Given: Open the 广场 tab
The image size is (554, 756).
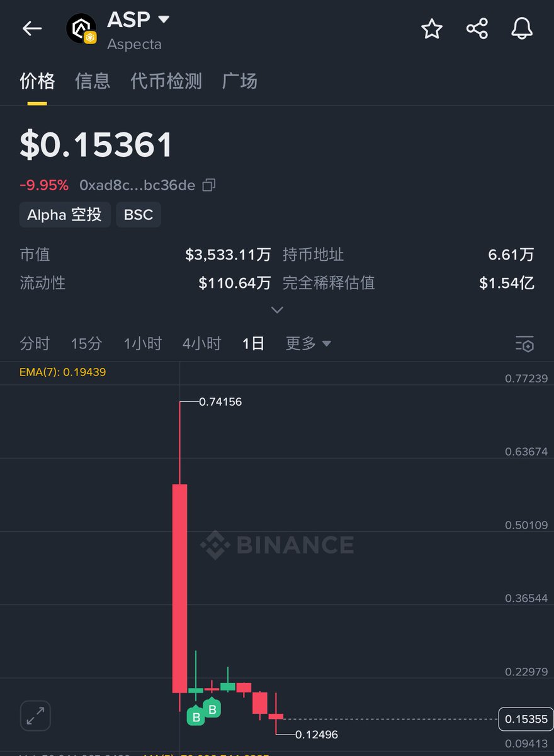Looking at the screenshot, I should tap(240, 81).
